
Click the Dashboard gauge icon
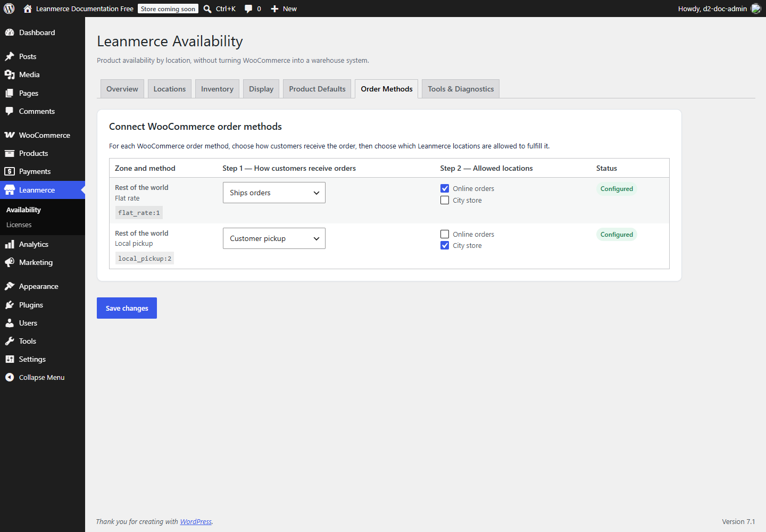[10, 32]
